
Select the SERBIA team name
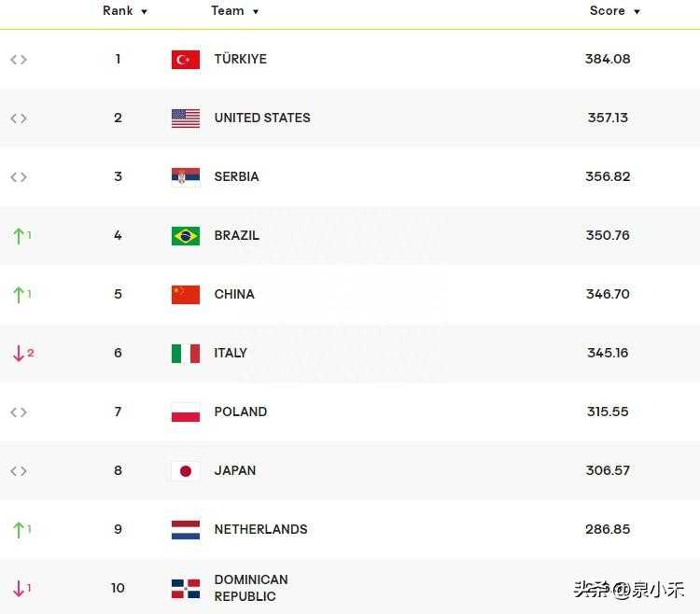coord(237,176)
